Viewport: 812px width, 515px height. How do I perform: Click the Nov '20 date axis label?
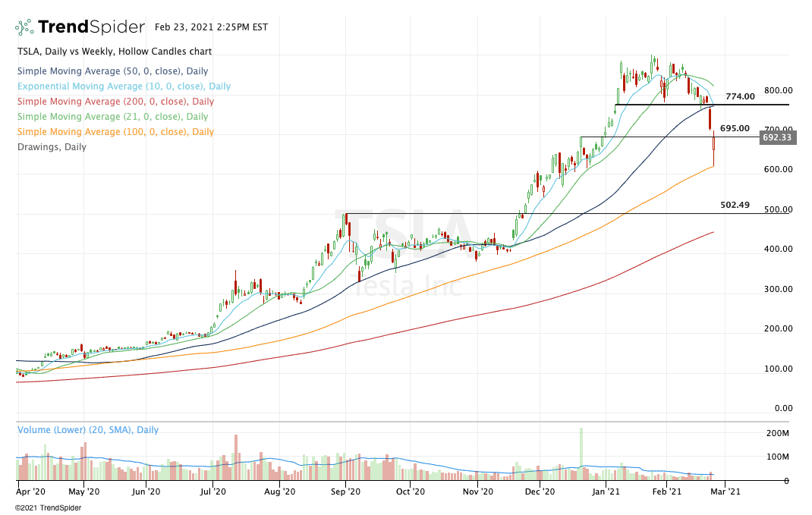(477, 491)
